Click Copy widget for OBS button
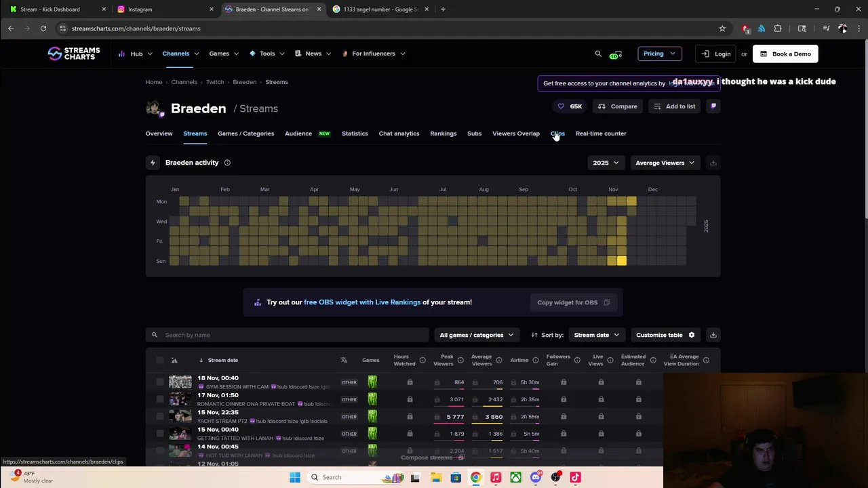This screenshot has width=868, height=488. [573, 302]
